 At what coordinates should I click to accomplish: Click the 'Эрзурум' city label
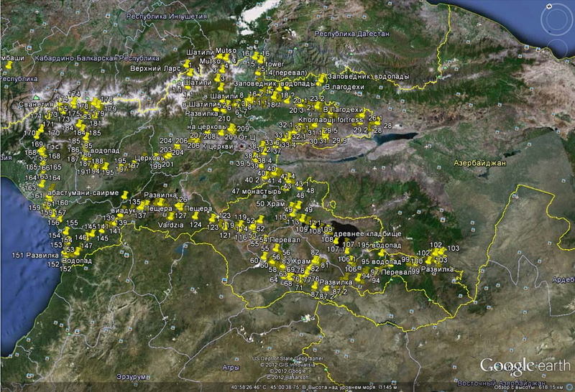[x=131, y=377]
